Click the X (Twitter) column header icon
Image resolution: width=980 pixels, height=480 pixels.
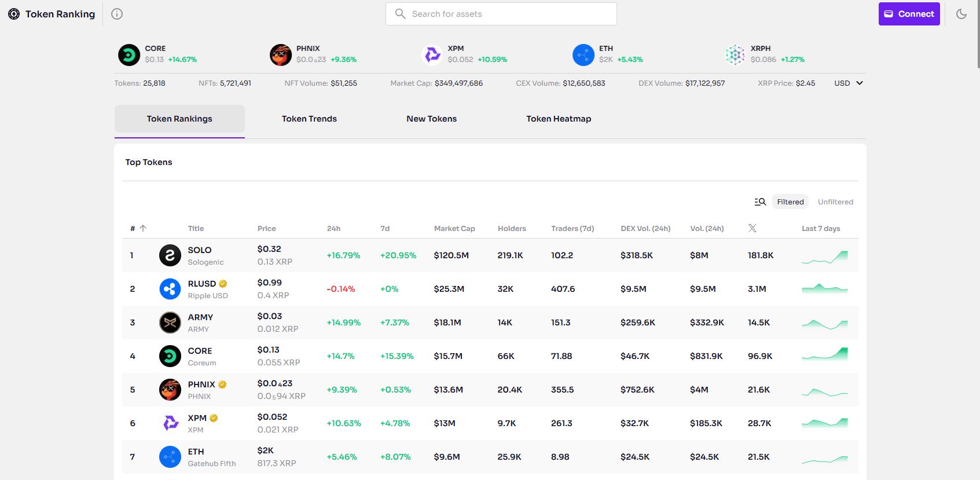pos(753,228)
